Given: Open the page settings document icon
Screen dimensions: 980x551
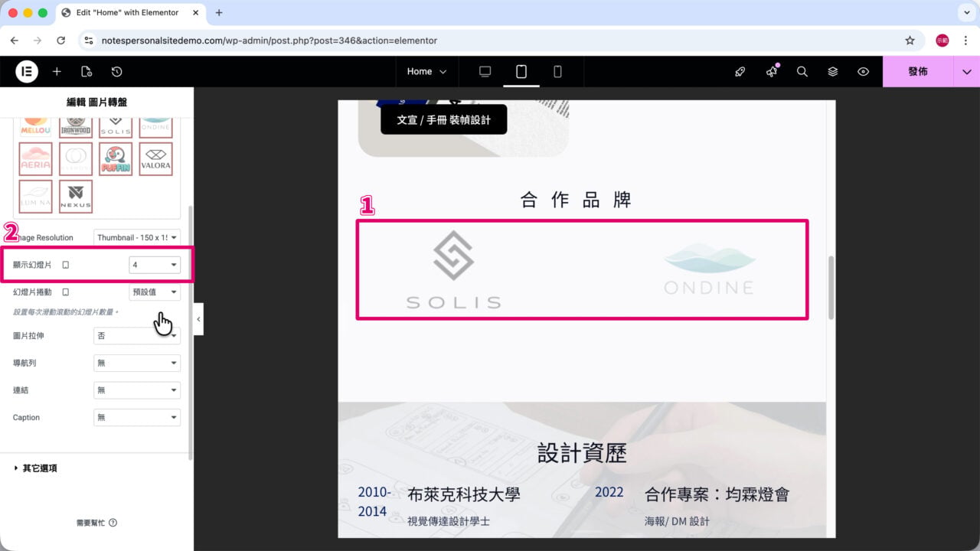Looking at the screenshot, I should point(87,71).
